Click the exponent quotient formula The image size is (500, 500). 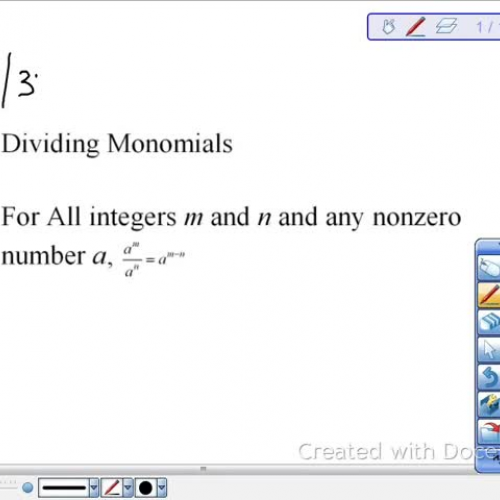[154, 259]
